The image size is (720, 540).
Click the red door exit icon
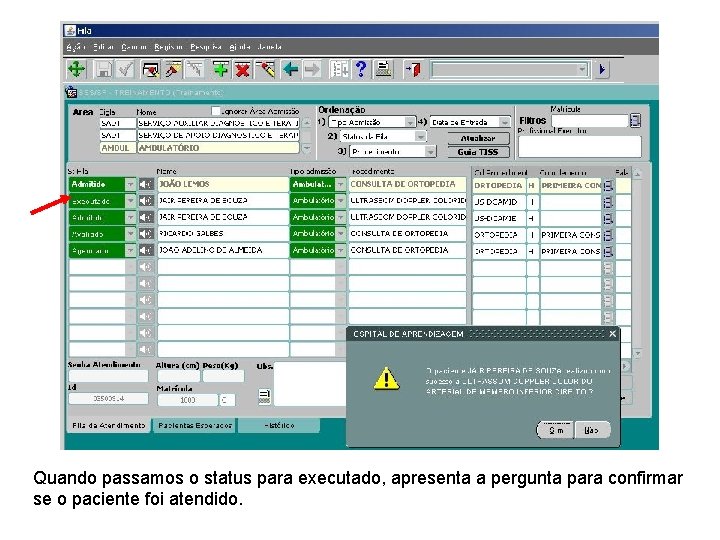(x=413, y=70)
